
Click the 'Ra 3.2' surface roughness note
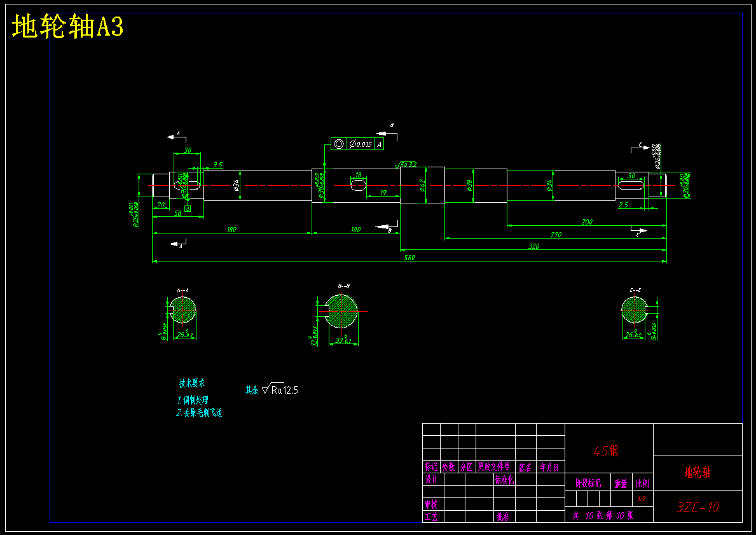pos(406,165)
